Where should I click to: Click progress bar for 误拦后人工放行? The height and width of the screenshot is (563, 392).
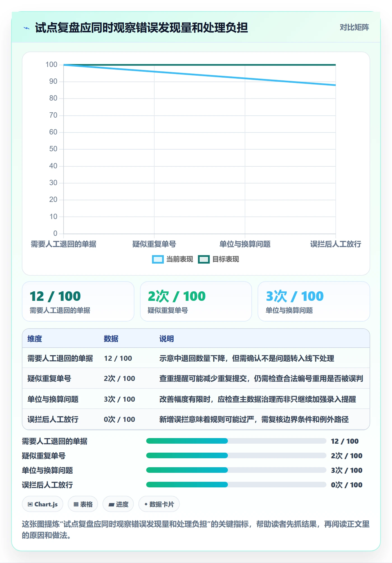tap(236, 485)
